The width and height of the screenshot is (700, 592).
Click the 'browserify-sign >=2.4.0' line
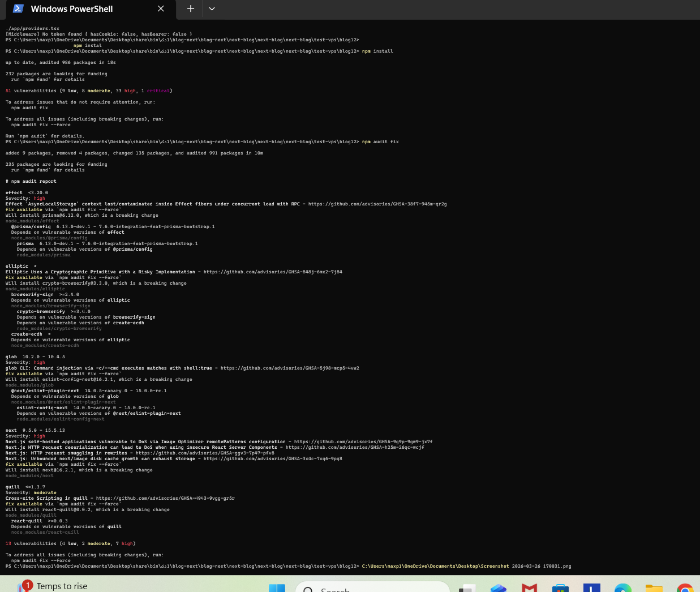tap(45, 294)
